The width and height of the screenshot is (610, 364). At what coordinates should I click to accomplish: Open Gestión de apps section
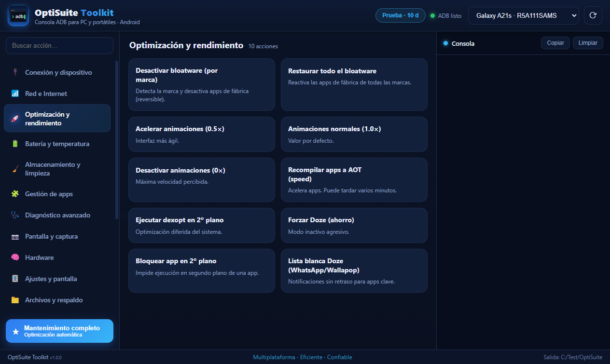tap(57, 194)
